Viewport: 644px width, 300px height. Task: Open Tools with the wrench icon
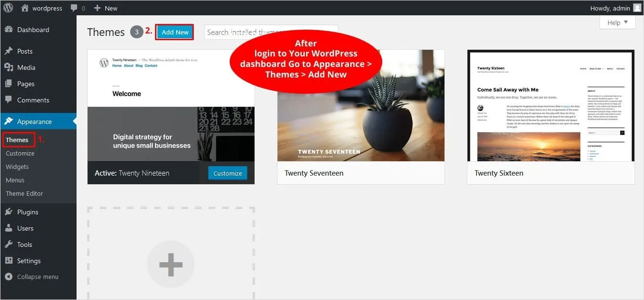click(x=10, y=244)
